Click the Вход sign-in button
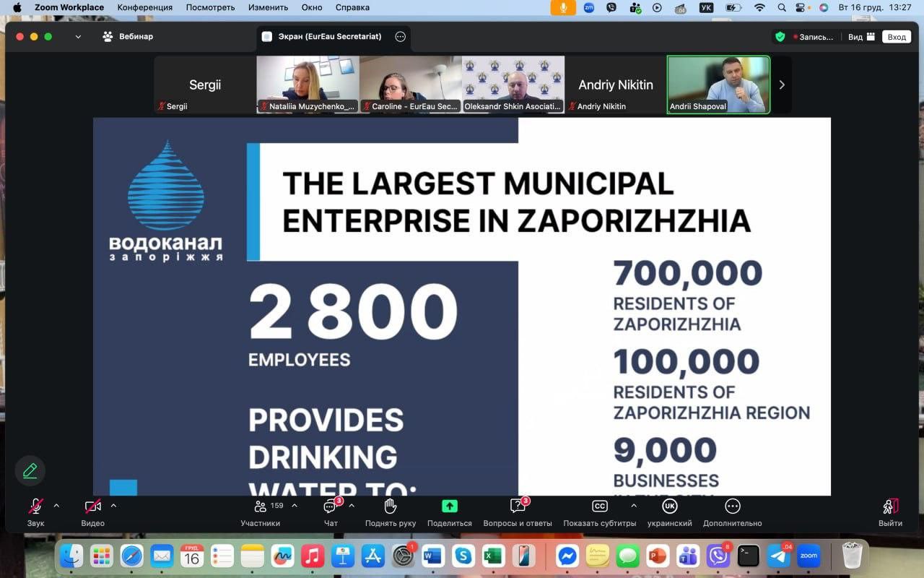The width and height of the screenshot is (924, 578). point(897,37)
